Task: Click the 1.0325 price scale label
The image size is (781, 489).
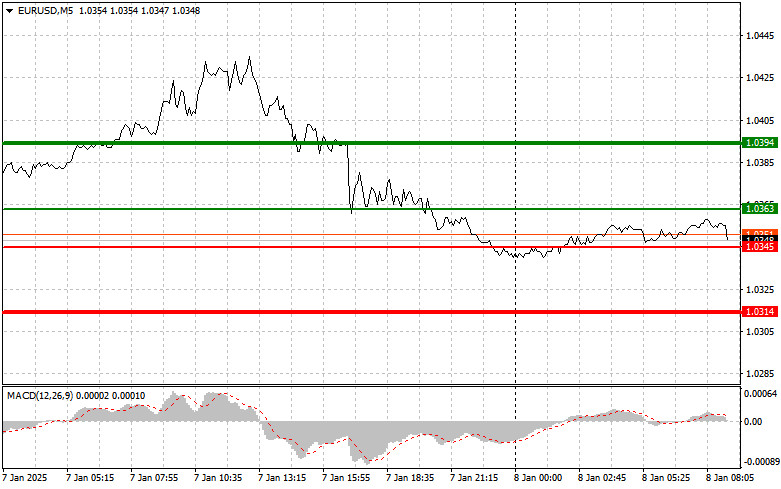Action: 759,289
